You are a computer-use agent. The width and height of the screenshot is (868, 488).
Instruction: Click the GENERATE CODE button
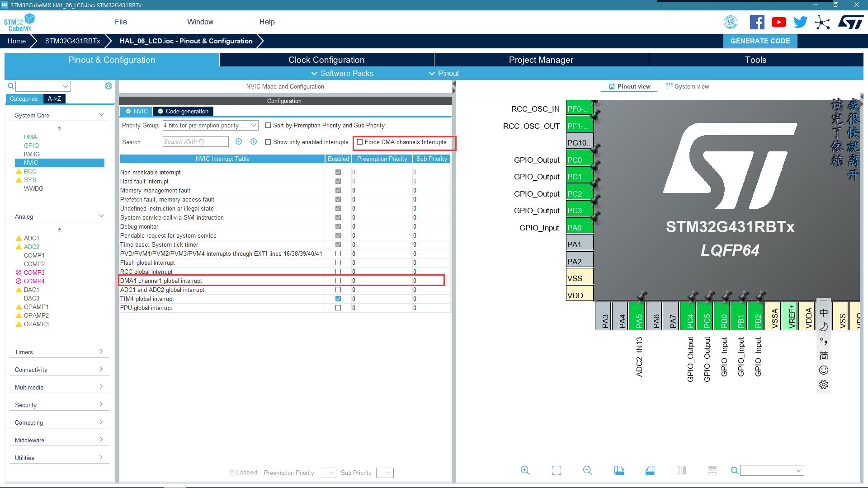[760, 41]
